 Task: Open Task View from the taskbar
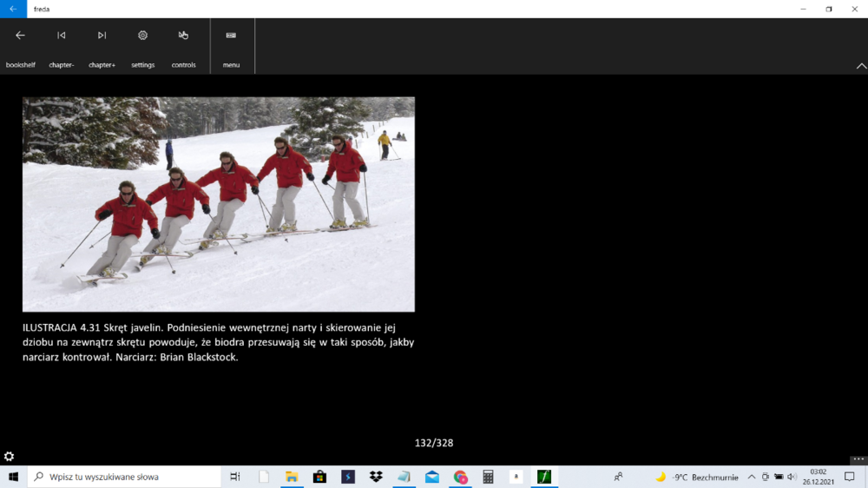(235, 477)
